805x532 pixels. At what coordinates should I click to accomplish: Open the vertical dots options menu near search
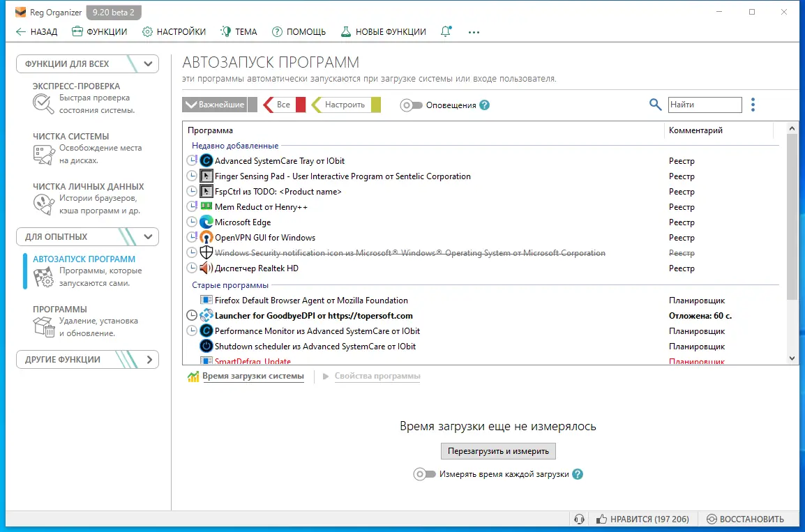tap(753, 105)
